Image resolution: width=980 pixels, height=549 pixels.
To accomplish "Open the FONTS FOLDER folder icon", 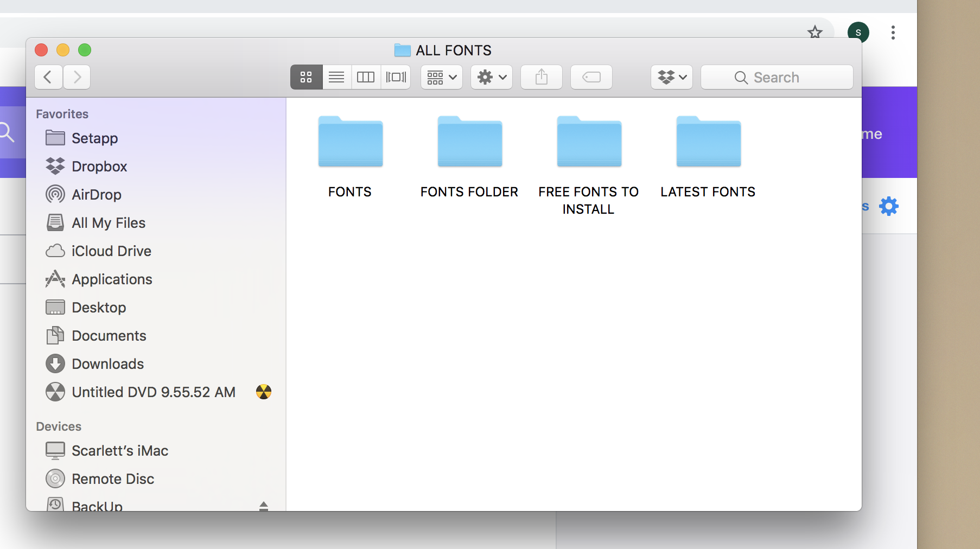I will pos(470,142).
